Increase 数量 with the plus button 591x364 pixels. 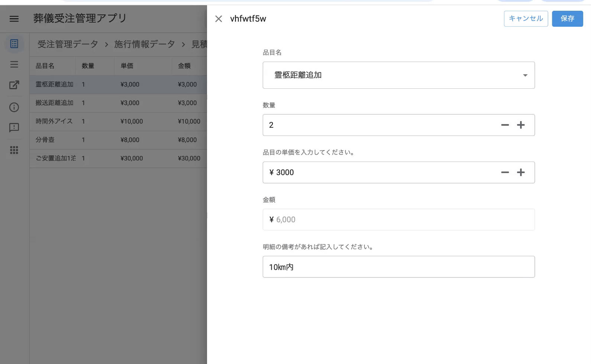[521, 125]
